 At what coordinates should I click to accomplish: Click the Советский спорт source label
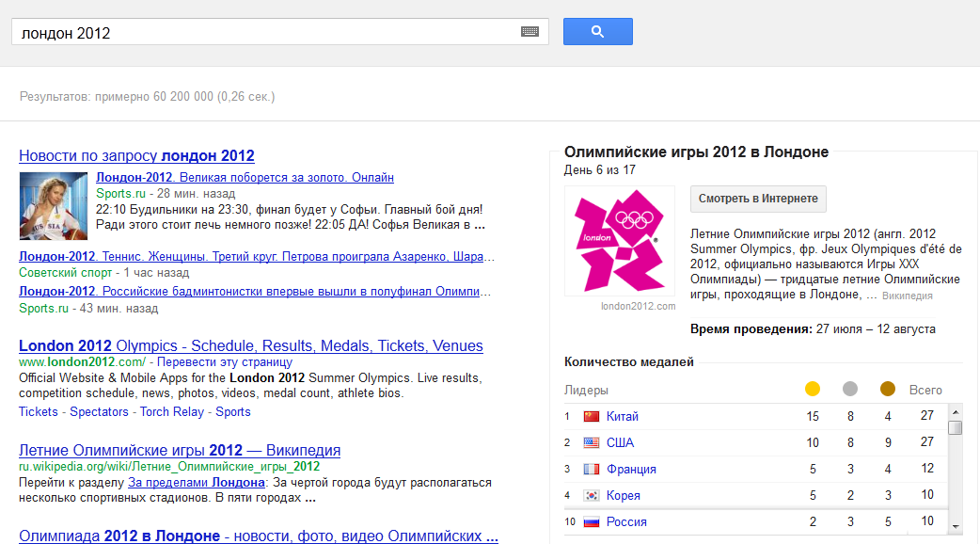(65, 273)
